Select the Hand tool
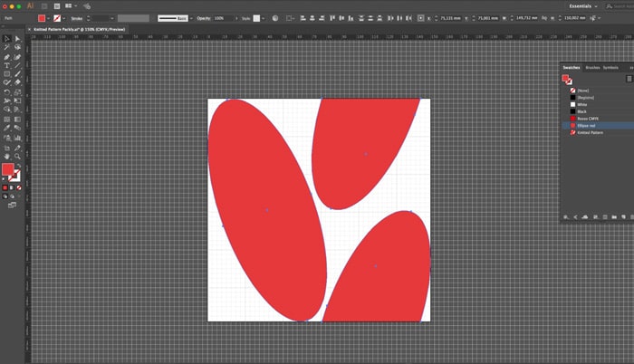 pyautogui.click(x=7, y=157)
